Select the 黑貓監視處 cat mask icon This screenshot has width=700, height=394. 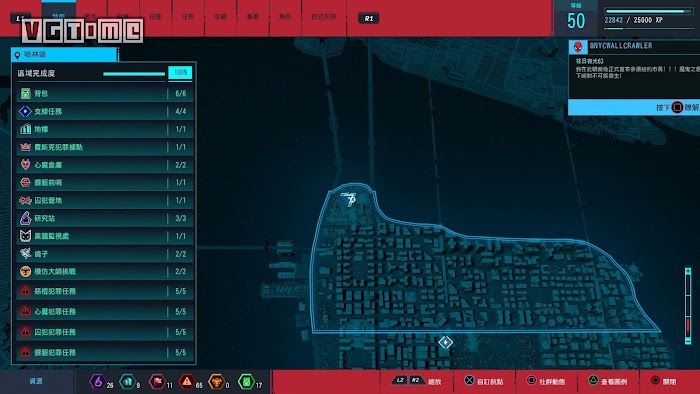[25, 236]
